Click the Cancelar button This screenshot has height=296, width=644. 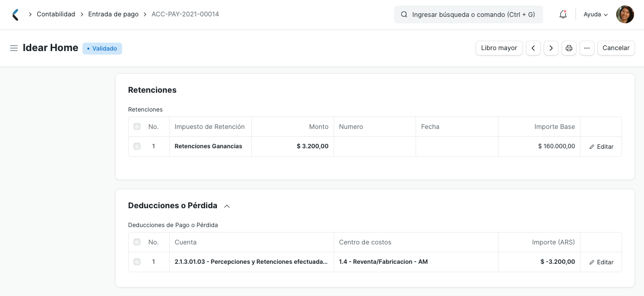616,48
